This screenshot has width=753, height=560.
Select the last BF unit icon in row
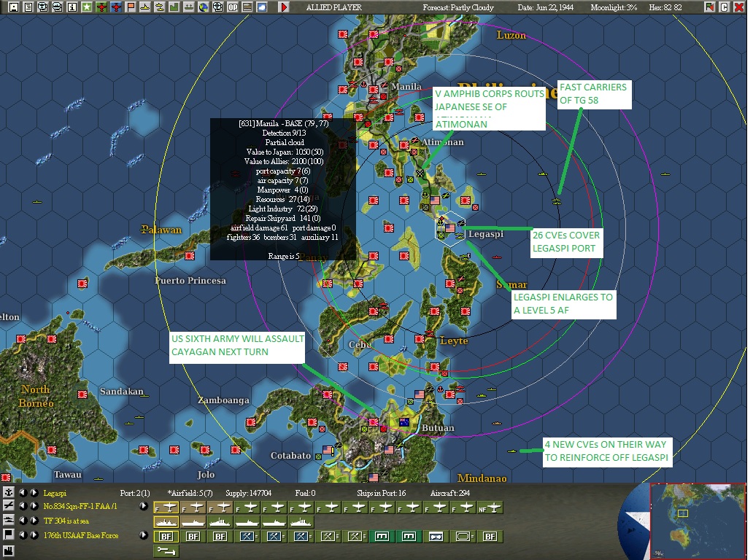[x=490, y=537]
